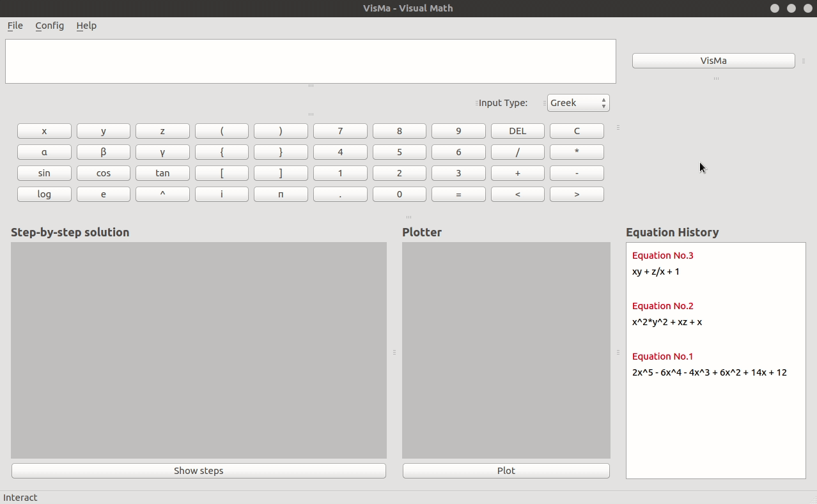Tap digit 1 on keypad
Viewport: 817px width, 504px height.
(x=340, y=173)
